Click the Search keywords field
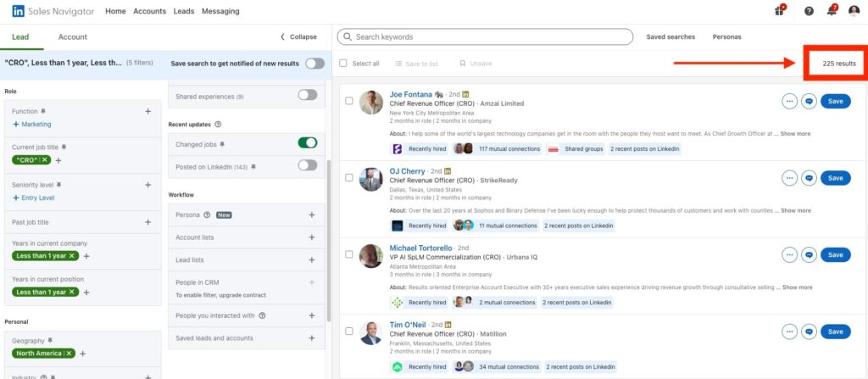 click(x=485, y=37)
